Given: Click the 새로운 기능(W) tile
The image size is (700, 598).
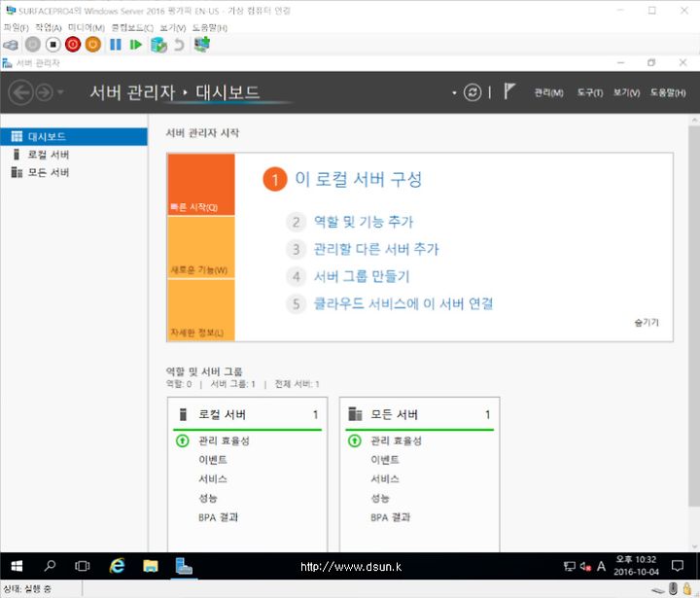Looking at the screenshot, I should pyautogui.click(x=201, y=247).
